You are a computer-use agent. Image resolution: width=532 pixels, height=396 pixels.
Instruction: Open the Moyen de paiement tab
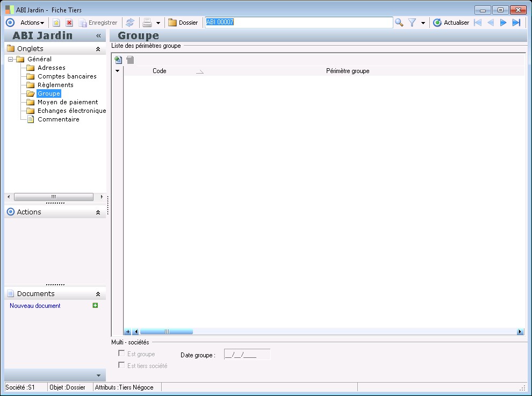tap(67, 102)
